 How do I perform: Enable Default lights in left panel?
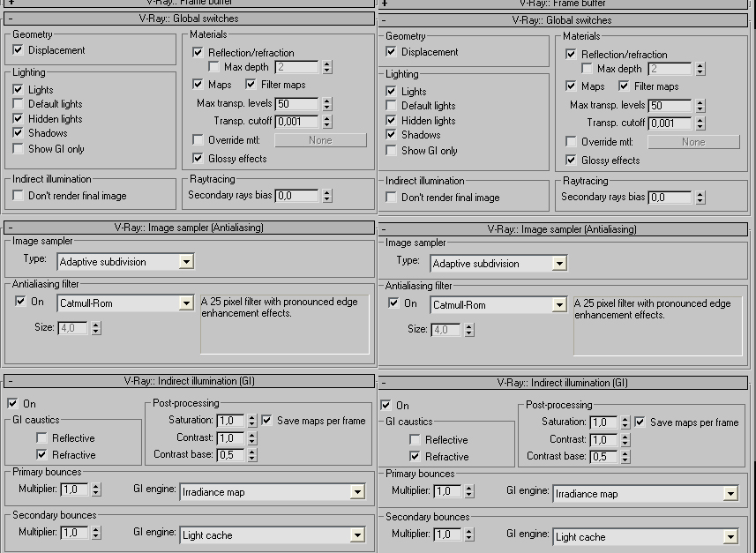18,104
